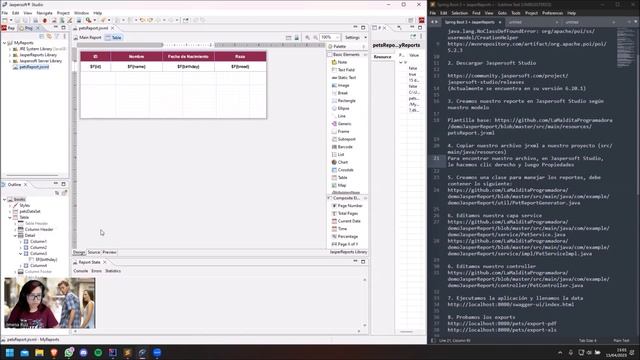
Task: Open the Selection menu in Sublime Text
Action: coord(460,13)
